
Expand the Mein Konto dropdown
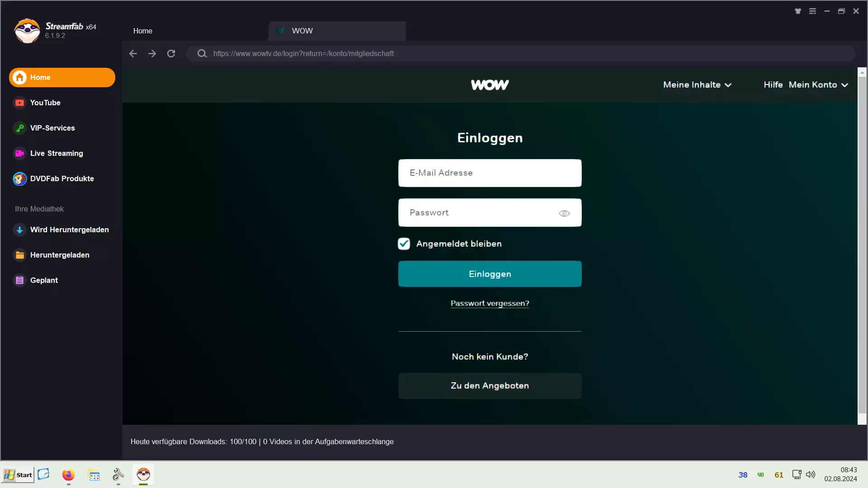[818, 85]
